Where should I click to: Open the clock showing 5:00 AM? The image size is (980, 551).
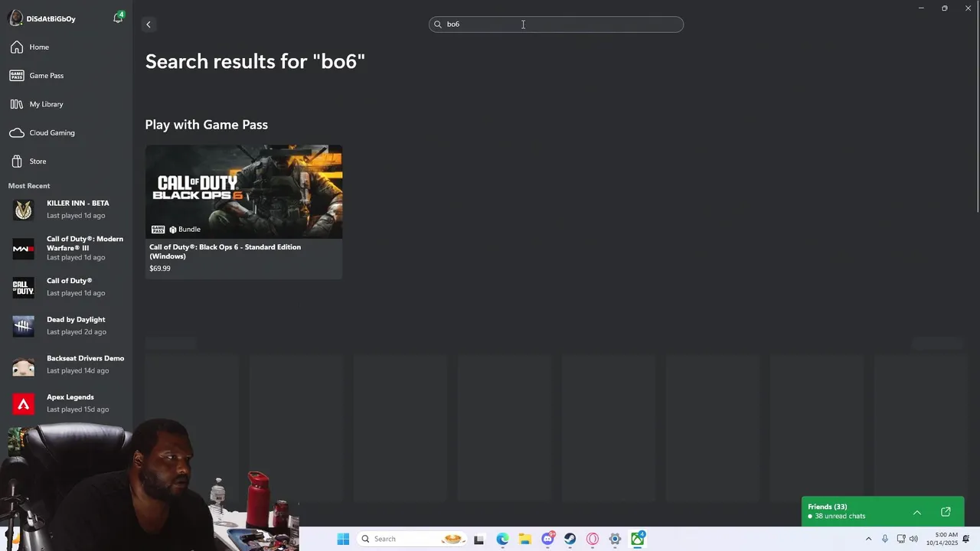(942, 539)
